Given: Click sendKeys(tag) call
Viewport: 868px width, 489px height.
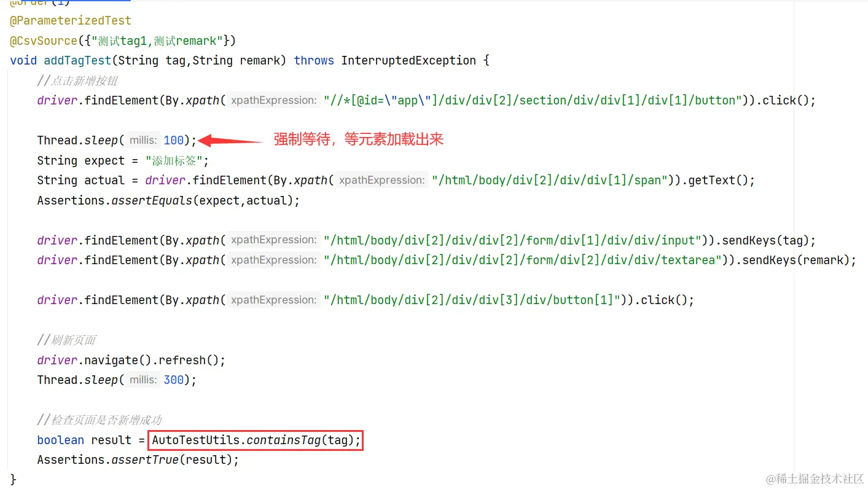Looking at the screenshot, I should [x=765, y=240].
